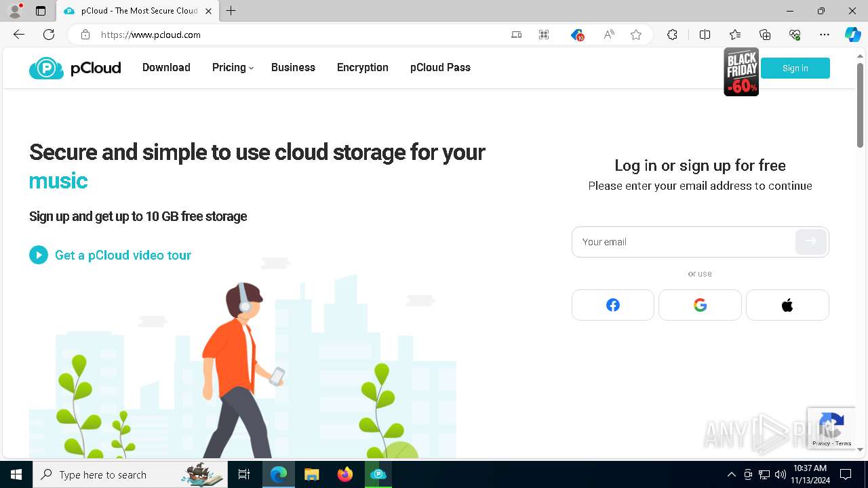The width and height of the screenshot is (868, 488).
Task: Continue with Google login
Action: 700,305
